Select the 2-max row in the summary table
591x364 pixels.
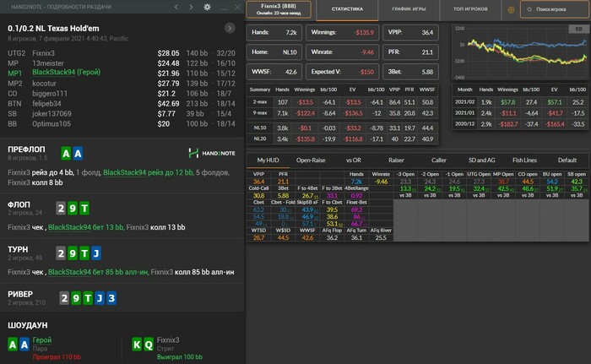tap(342, 102)
